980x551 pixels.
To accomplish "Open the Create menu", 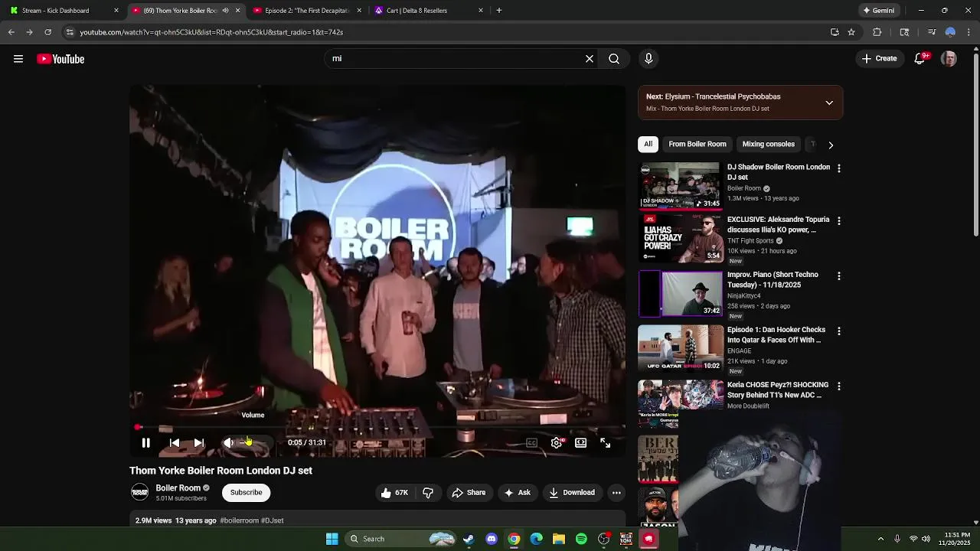I will pos(879,59).
